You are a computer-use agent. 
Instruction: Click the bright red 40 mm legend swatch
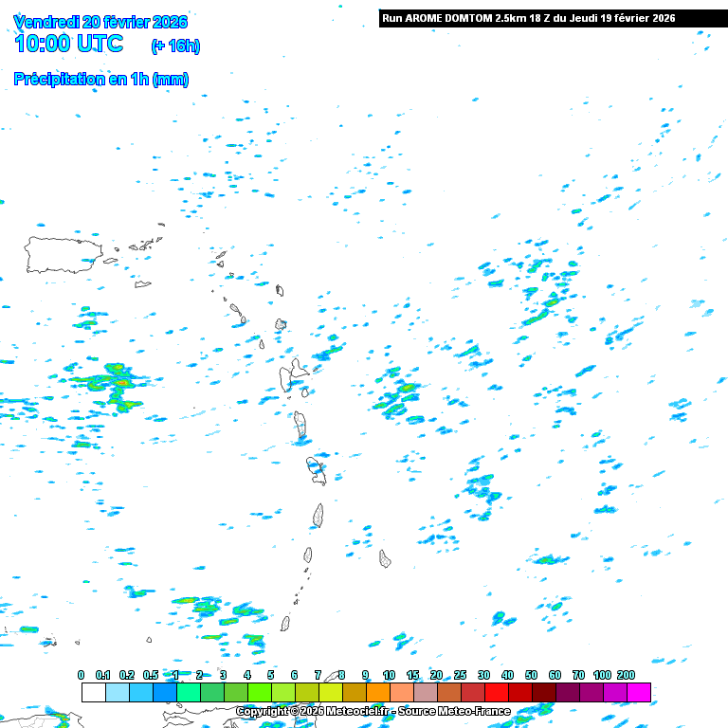point(519,692)
